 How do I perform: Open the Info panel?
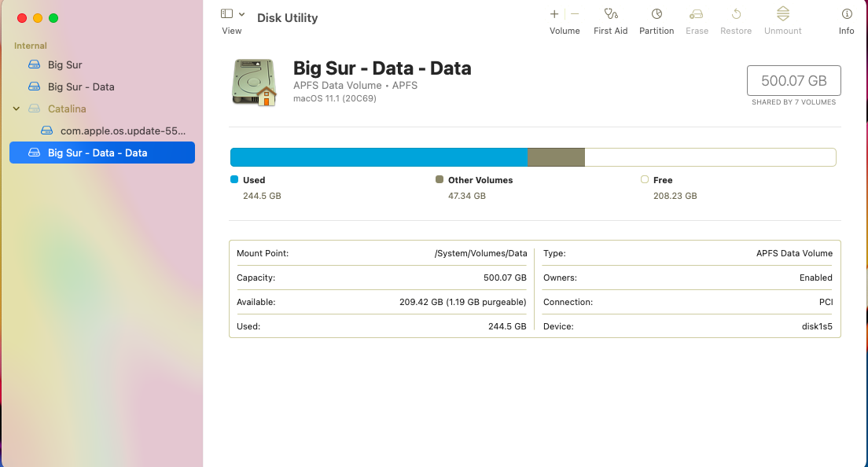[847, 14]
